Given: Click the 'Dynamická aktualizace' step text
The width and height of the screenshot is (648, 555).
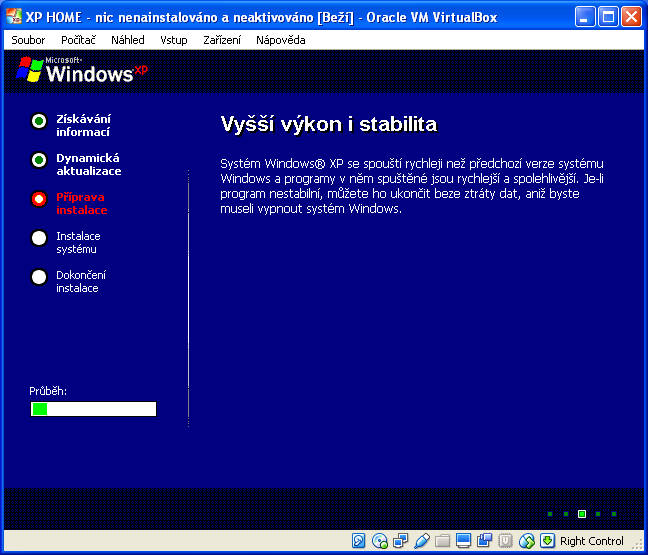Looking at the screenshot, I should 89,164.
